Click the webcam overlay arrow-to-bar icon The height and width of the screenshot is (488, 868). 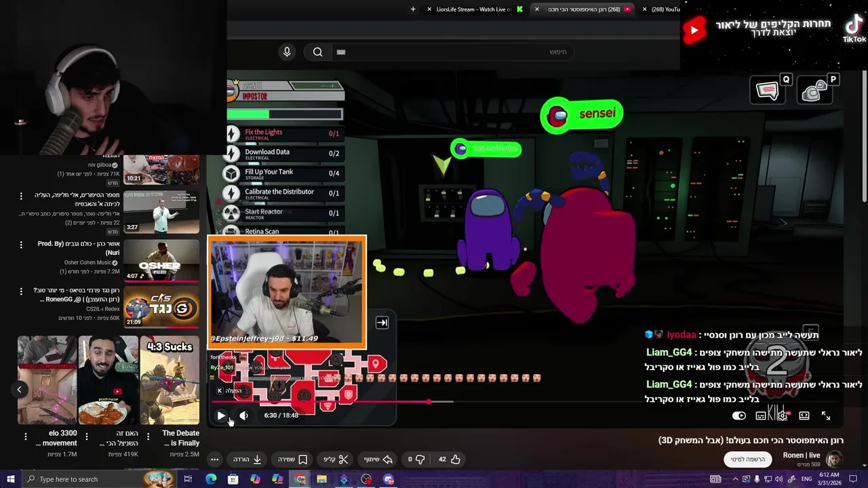pyautogui.click(x=382, y=323)
